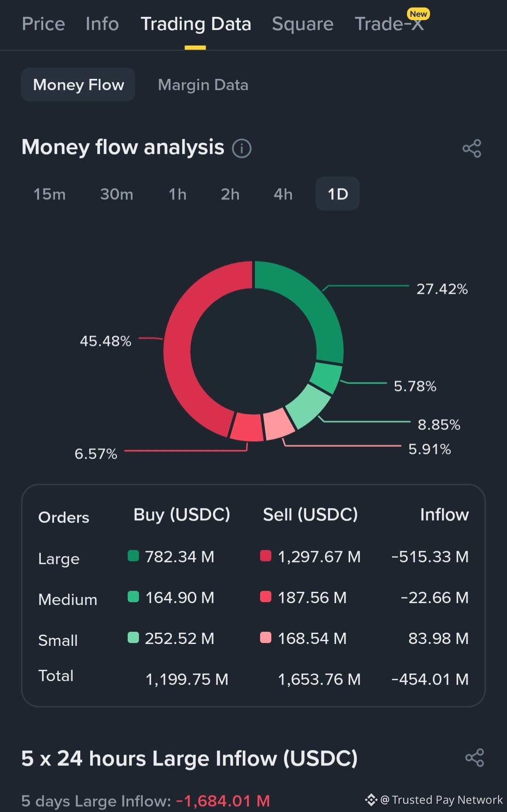Click the Binance logo beside Trusted Pay Network
The width and height of the screenshot is (507, 812).
(x=371, y=799)
